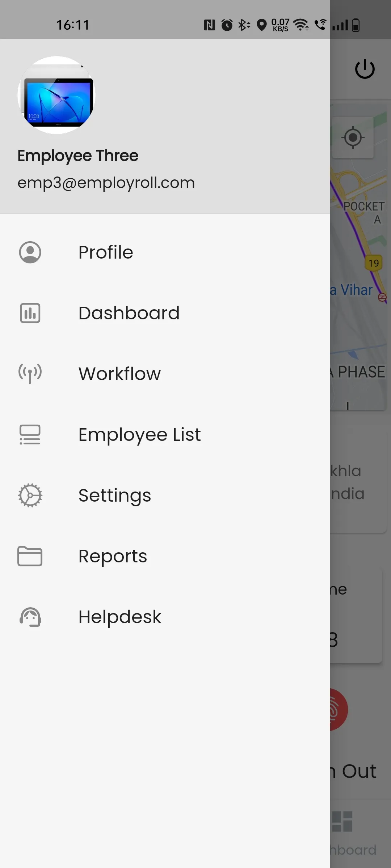Tap the NFC status bar icon
The width and height of the screenshot is (391, 868).
209,25
